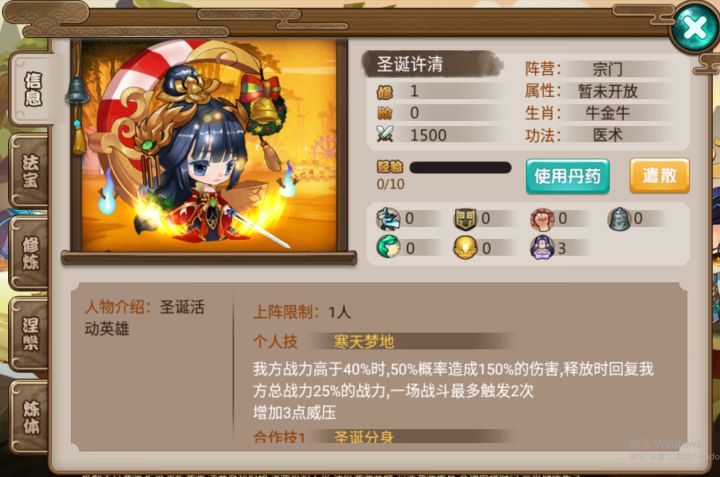Viewport: 720px width, 477px height.
Task: Click the 圣诞分身 cooperation skill title
Action: [364, 437]
